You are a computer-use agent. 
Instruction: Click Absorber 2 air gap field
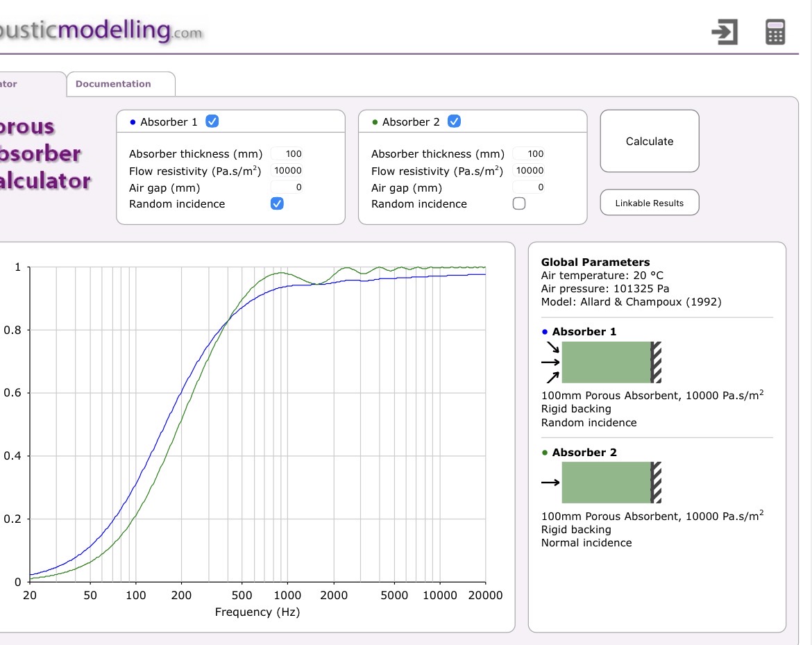click(529, 187)
